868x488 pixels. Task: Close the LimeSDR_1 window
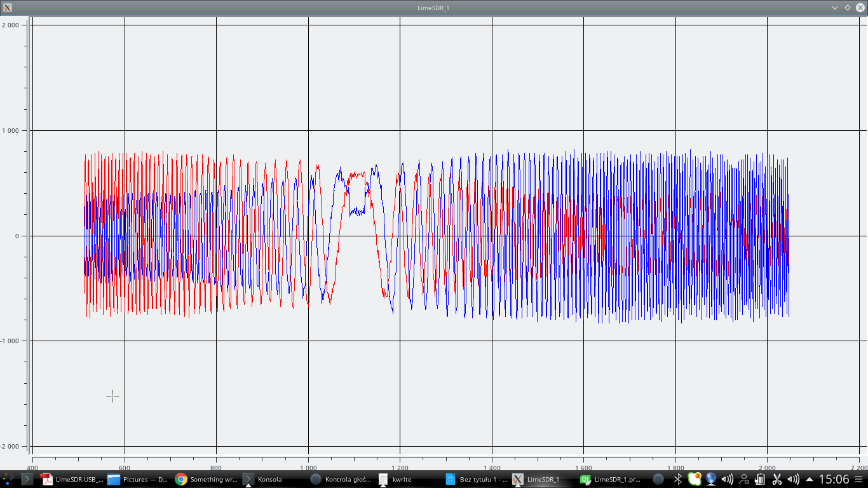click(x=860, y=8)
